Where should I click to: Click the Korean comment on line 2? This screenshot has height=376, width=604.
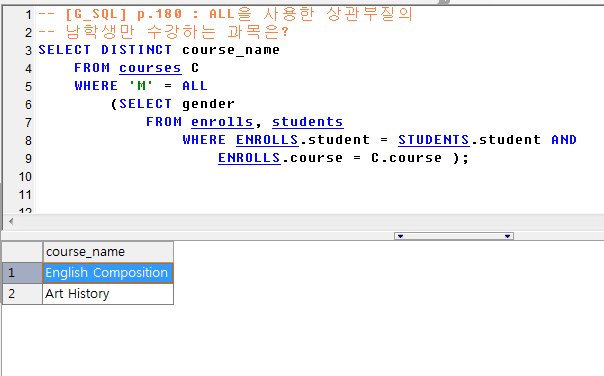coord(163,32)
